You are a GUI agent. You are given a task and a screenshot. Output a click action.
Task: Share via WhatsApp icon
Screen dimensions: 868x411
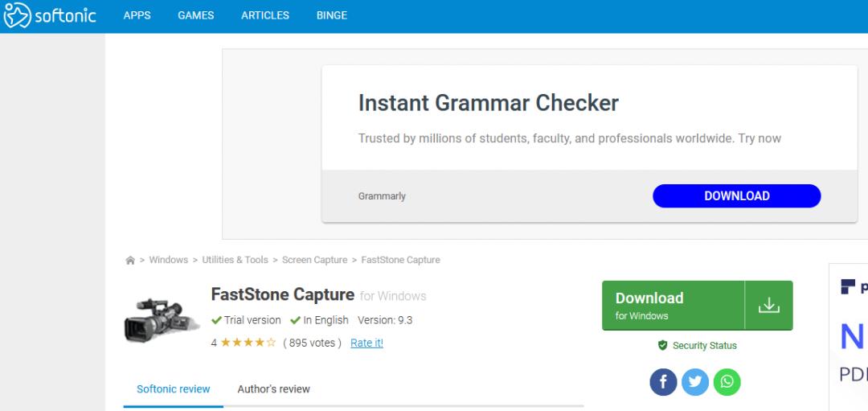coord(727,382)
